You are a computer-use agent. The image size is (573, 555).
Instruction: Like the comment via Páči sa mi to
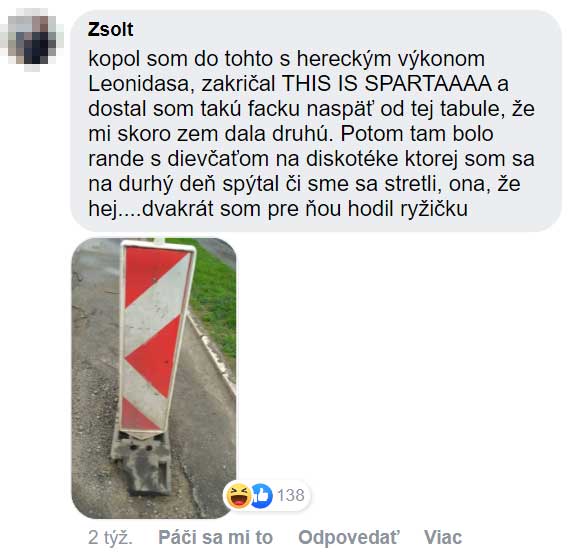[x=216, y=537]
